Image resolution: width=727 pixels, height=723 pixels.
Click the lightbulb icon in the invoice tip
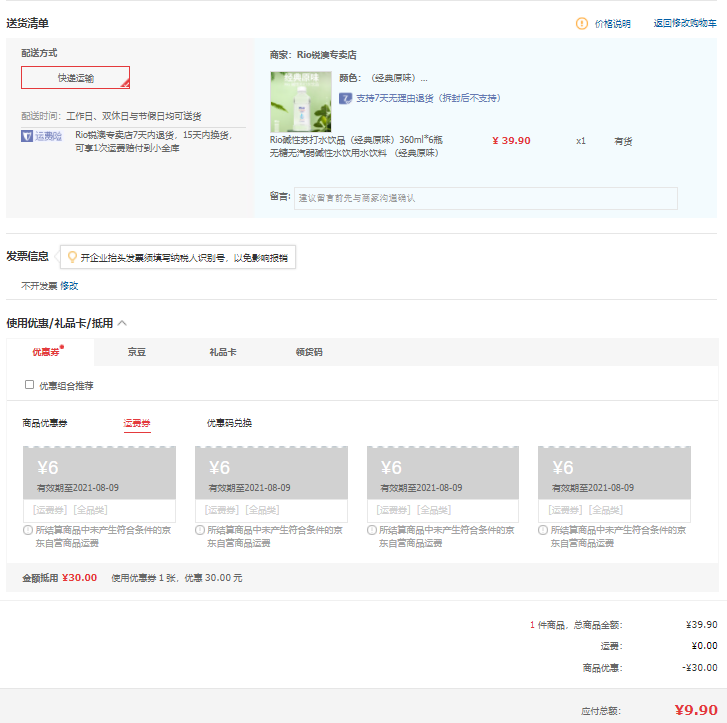tap(71, 257)
